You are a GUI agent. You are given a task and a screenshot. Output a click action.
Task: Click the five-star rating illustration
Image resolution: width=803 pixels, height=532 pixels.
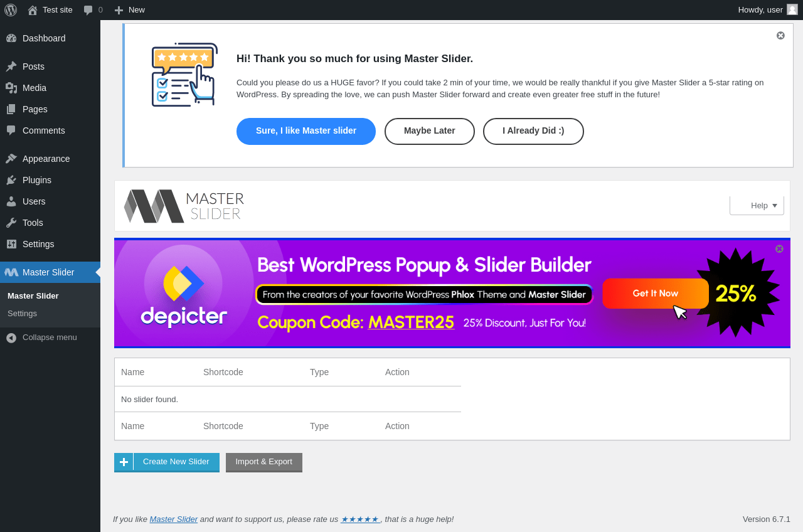(x=184, y=74)
